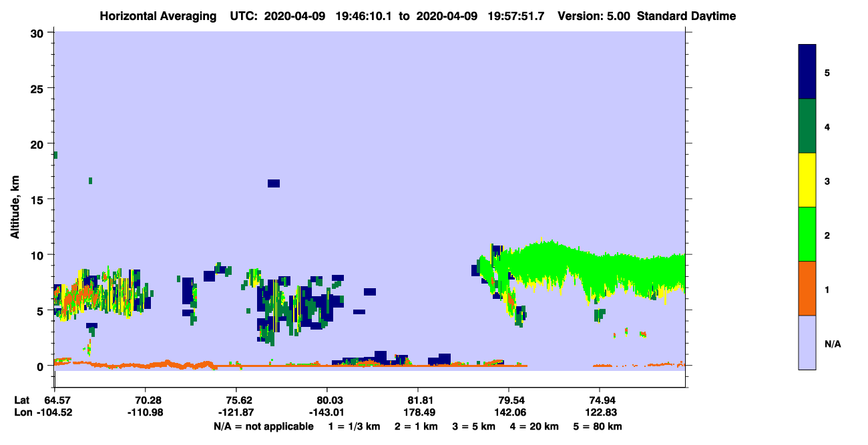Image resolution: width=868 pixels, height=445 pixels.
Task: Click '1 = 1/3 km' legend text
Action: [355, 426]
